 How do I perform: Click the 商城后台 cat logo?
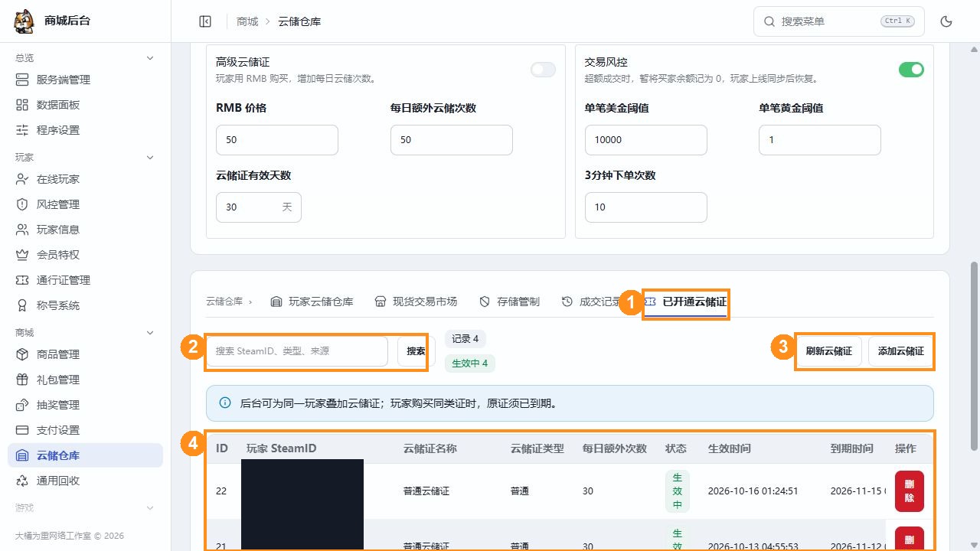coord(24,21)
